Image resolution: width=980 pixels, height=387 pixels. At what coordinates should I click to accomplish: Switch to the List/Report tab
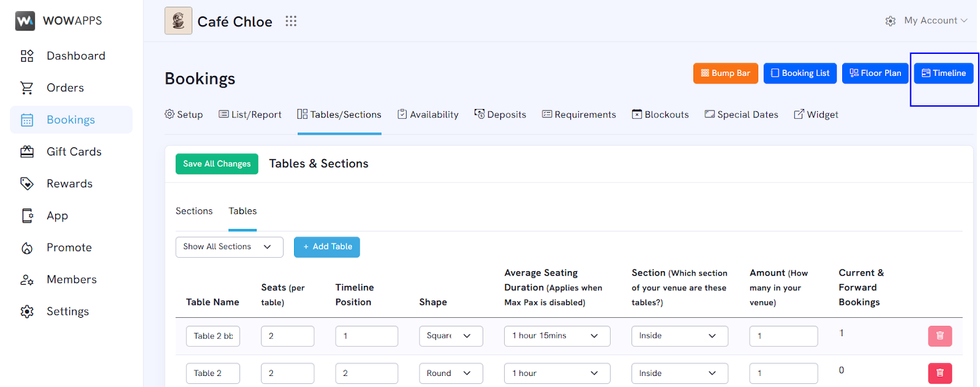click(250, 115)
